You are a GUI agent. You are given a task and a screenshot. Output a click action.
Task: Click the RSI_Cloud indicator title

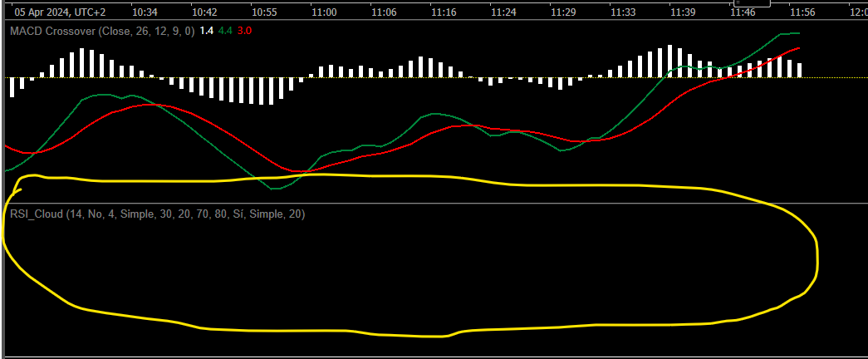(157, 214)
